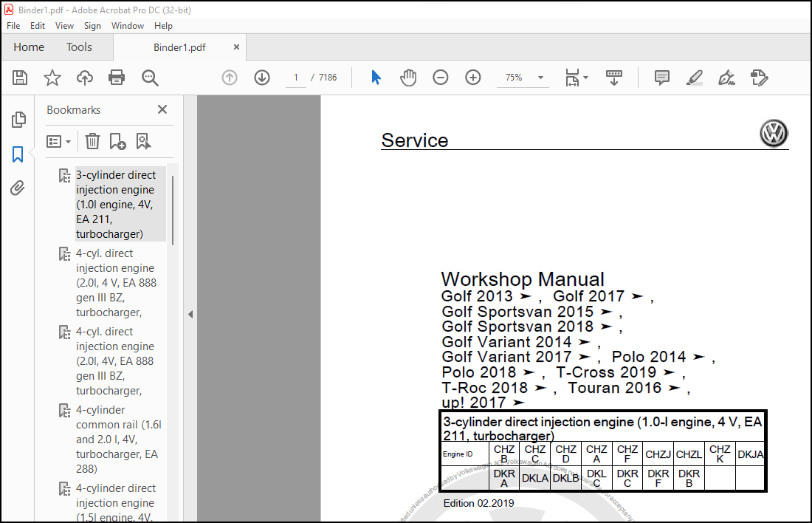Click the read mode scrolling icon
Screen dimensions: 812x523
(614, 78)
